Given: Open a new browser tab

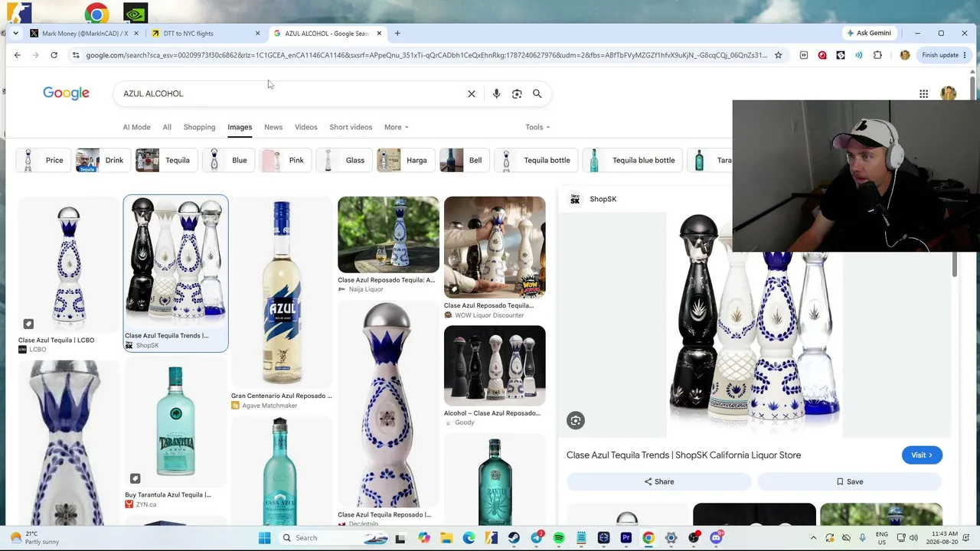Looking at the screenshot, I should click(x=397, y=33).
